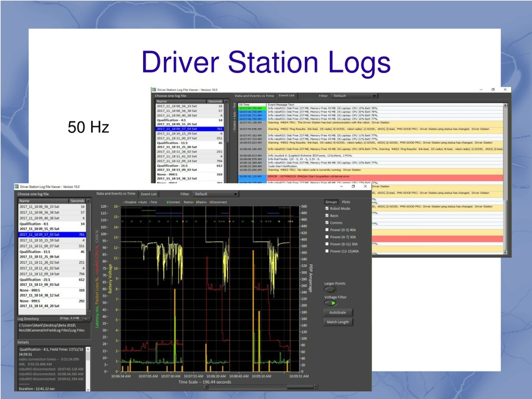The height and width of the screenshot is (399, 532).
Task: Toggle the Robot Mode checkbox
Action: [327, 208]
